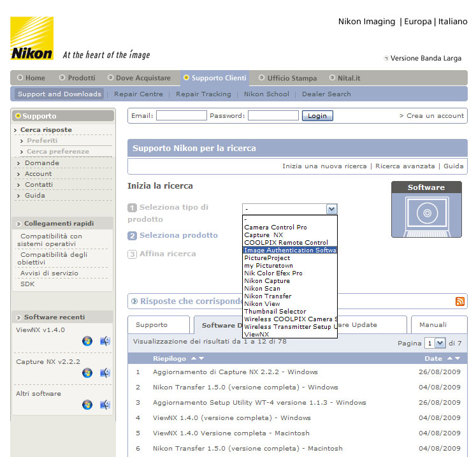Click the Nikon logo

pos(32,38)
